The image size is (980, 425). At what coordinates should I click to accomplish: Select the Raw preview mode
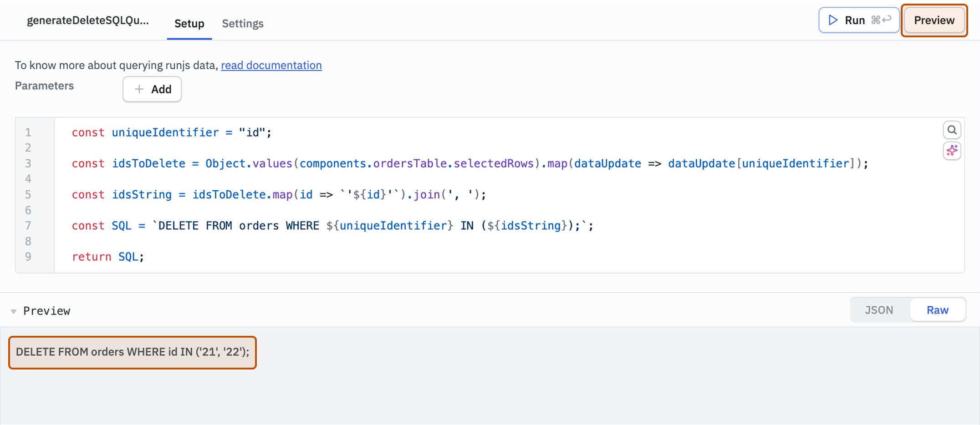click(938, 309)
